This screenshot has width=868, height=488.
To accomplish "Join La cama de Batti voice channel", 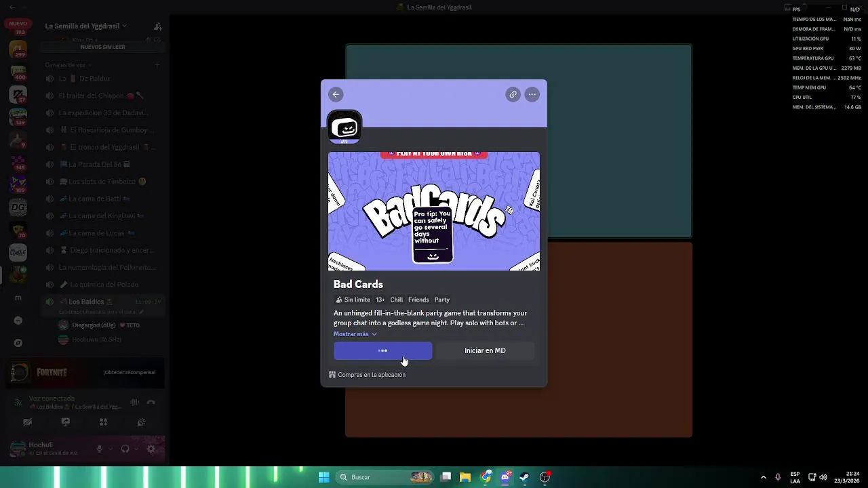I will 102,199.
